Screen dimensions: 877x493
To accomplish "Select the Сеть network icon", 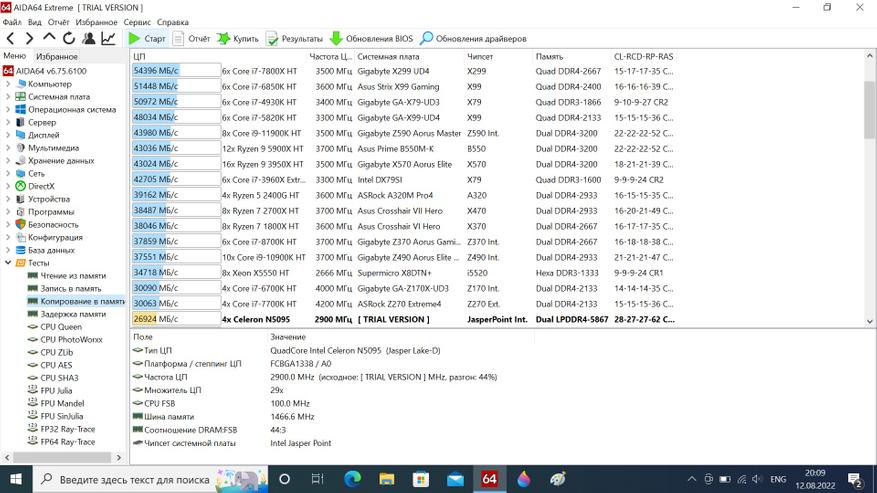I will (21, 173).
